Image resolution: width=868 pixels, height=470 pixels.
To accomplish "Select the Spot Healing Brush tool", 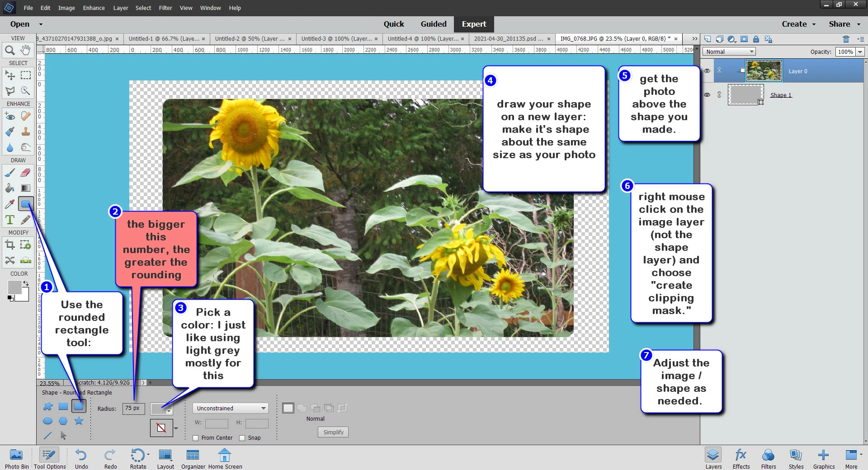I will [x=26, y=116].
